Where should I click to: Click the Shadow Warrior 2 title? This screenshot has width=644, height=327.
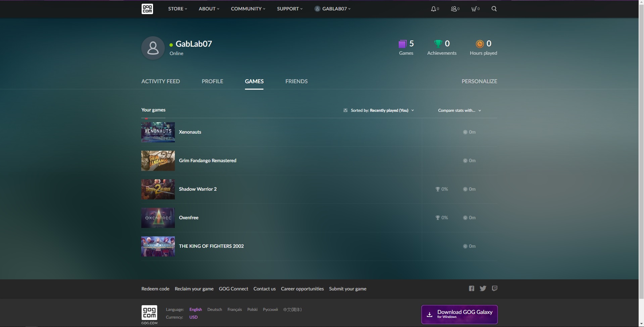(x=198, y=189)
